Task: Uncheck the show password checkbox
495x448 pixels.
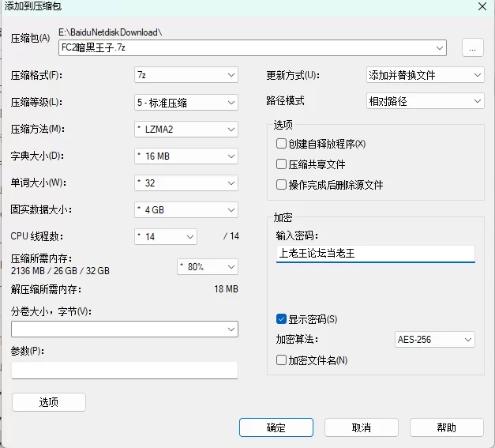Action: point(281,319)
